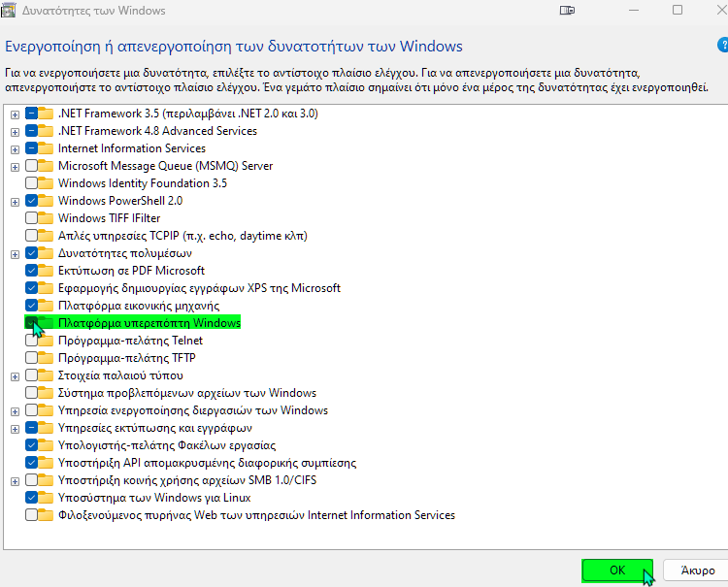This screenshot has height=587, width=728.
Task: Select the Υποστήριξη κοινής χρήσης αρχείων SMB 1.0/CIFS label
Action: (x=187, y=480)
